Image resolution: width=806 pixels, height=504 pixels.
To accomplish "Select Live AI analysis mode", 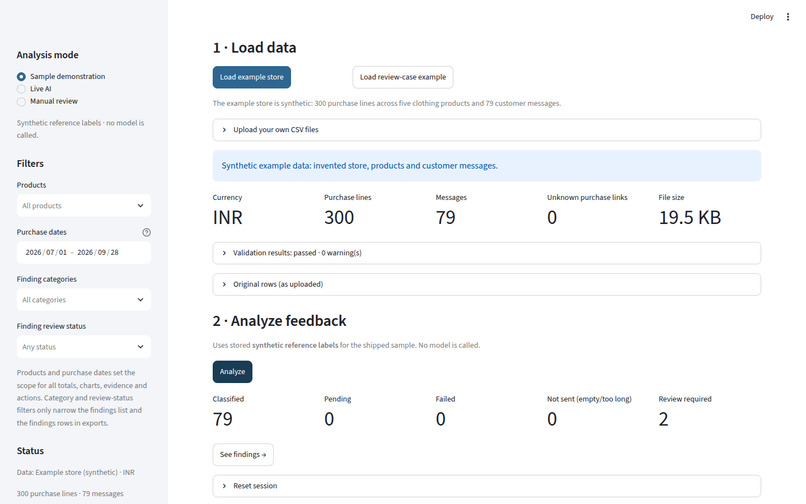I will tap(34, 88).
